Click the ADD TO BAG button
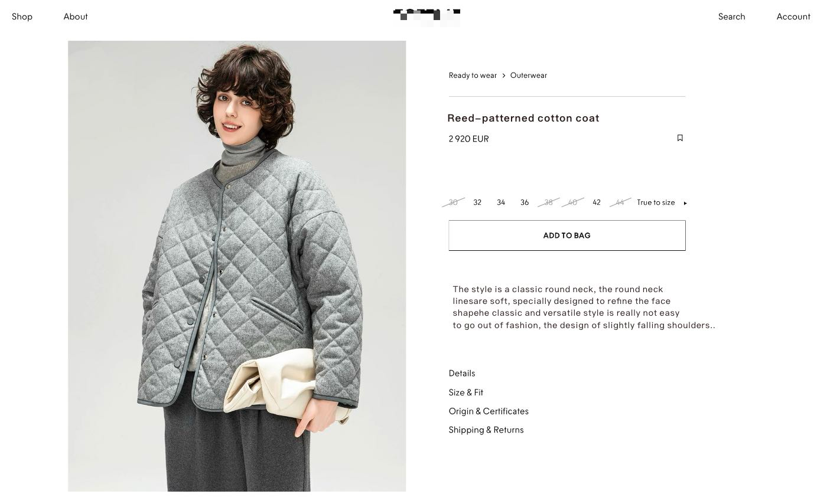Image resolution: width=814 pixels, height=504 pixels. click(x=567, y=235)
